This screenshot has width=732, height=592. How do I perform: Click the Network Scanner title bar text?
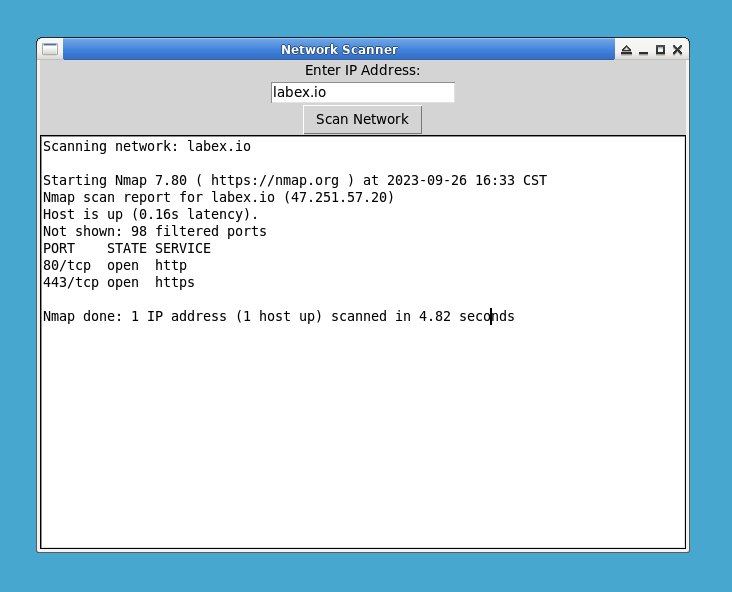point(339,49)
